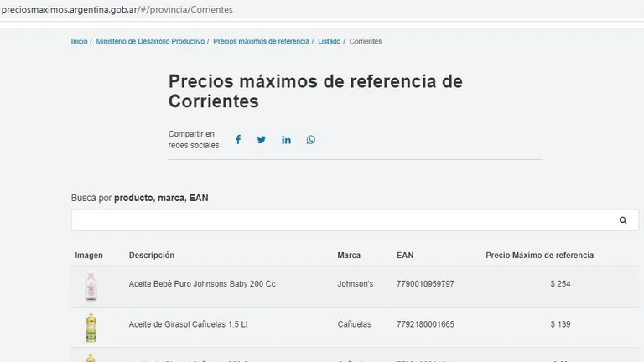The width and height of the screenshot is (644, 362).
Task: Select the Johnson's brand cell
Action: [x=356, y=283]
